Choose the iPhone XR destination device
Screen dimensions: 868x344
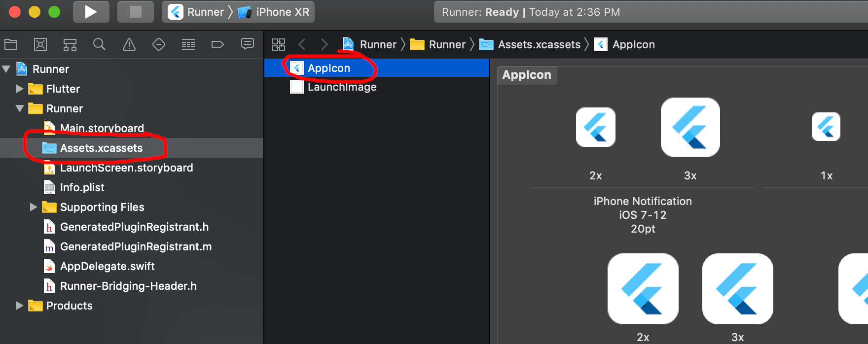274,12
